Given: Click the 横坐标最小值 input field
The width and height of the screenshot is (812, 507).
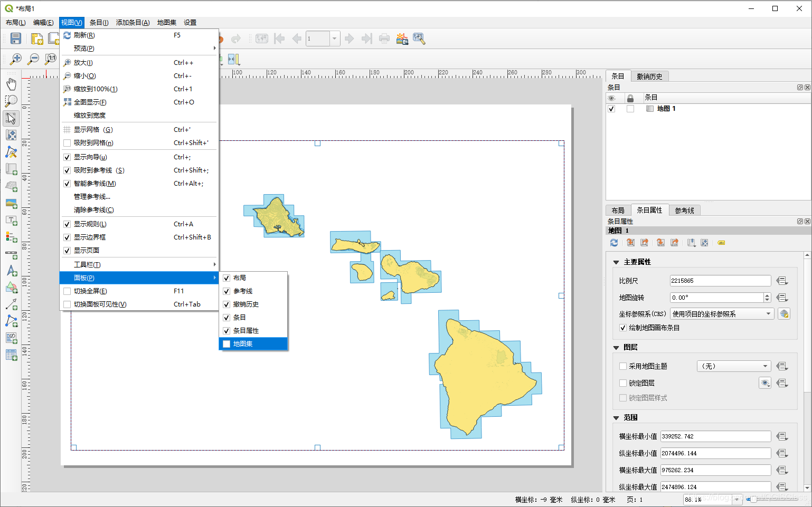Looking at the screenshot, I should (715, 436).
